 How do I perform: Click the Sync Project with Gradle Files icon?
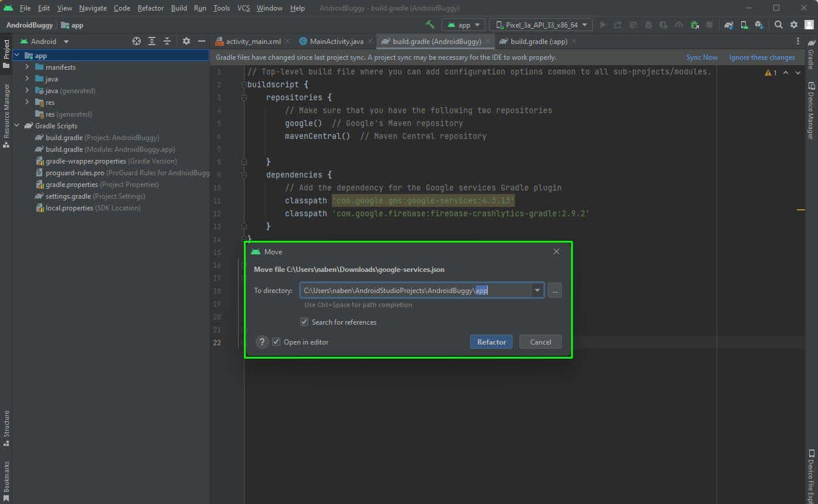(729, 25)
